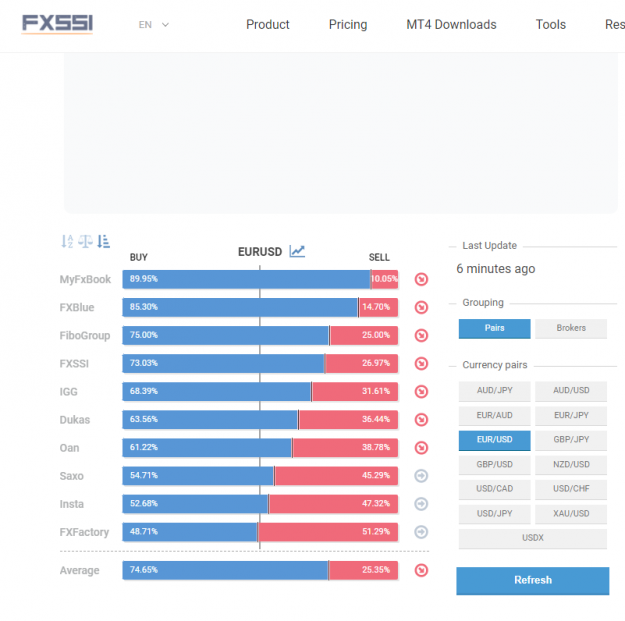625x621 pixels.
Task: Click the Saxo neutral arrow icon
Action: click(421, 476)
